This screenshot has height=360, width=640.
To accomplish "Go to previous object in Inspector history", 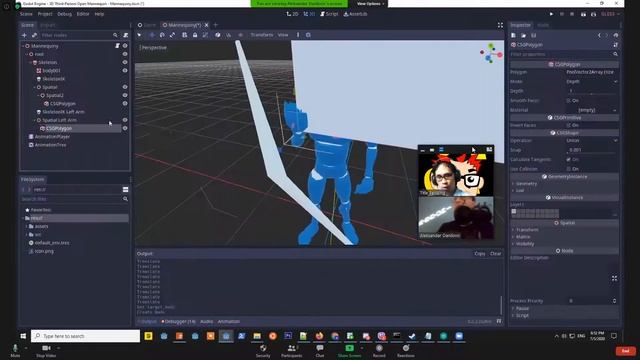I will 599,36.
